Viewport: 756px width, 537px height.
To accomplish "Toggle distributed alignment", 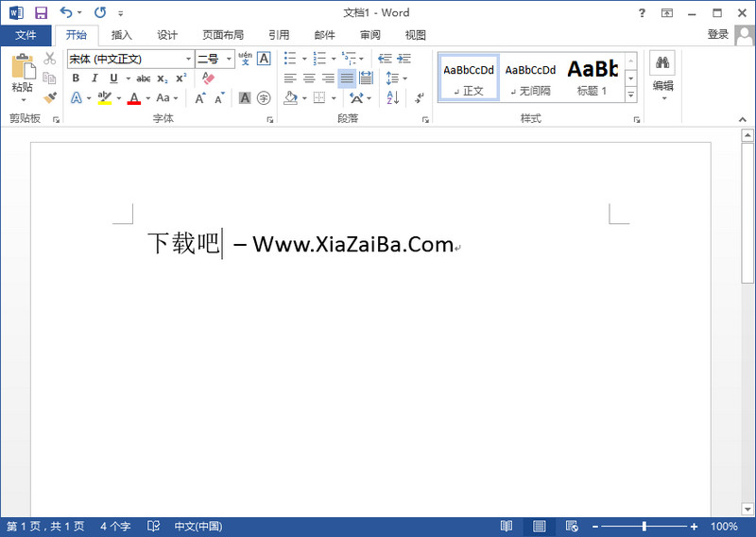I will pyautogui.click(x=366, y=78).
